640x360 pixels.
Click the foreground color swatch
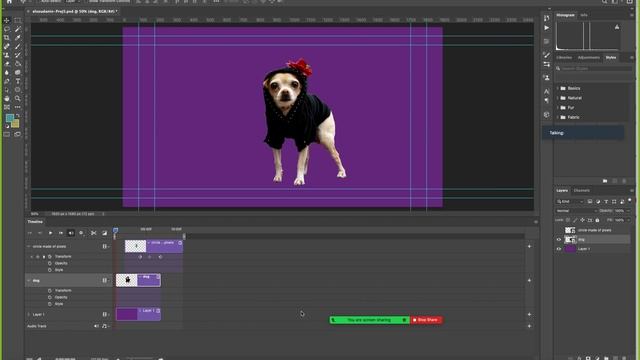point(10,118)
